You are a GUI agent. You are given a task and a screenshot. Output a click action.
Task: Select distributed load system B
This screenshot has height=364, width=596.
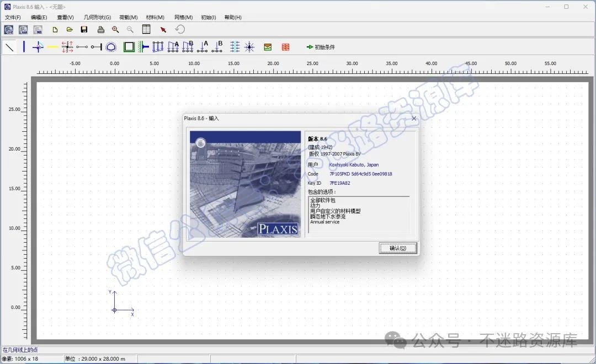188,47
